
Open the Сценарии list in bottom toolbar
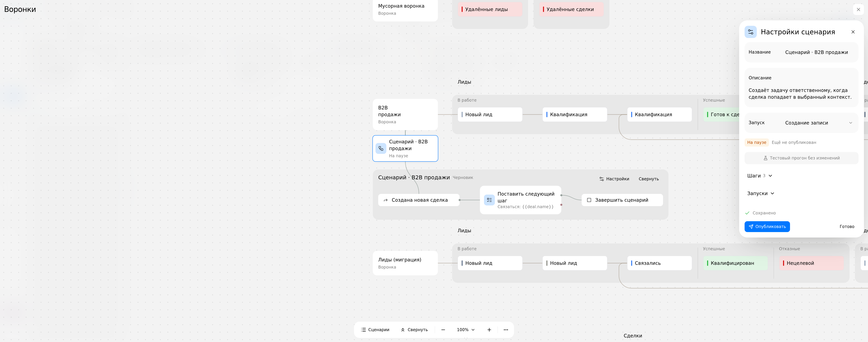click(375, 330)
